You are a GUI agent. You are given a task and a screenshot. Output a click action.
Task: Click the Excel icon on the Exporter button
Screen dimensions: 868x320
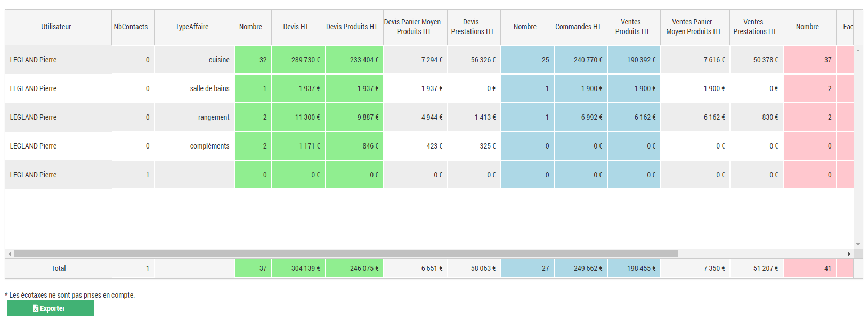(x=35, y=308)
